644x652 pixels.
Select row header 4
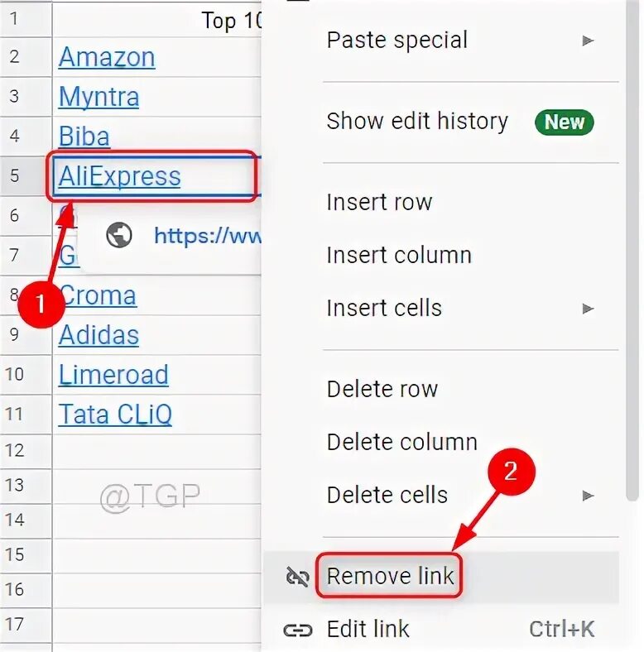tap(26, 137)
